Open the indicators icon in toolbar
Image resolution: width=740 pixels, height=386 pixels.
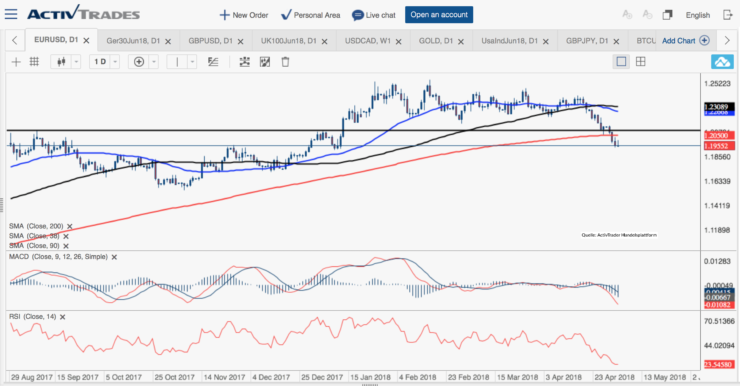point(244,62)
